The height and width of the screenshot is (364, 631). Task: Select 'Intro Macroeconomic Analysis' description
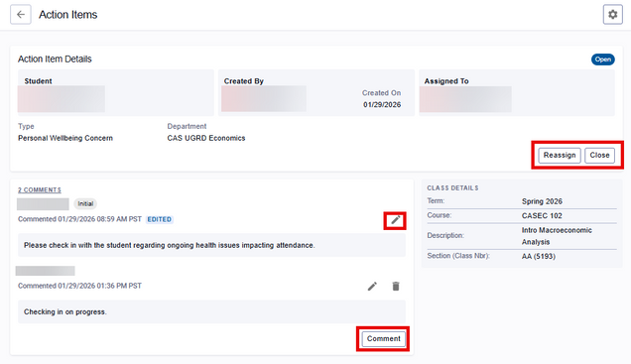click(557, 236)
